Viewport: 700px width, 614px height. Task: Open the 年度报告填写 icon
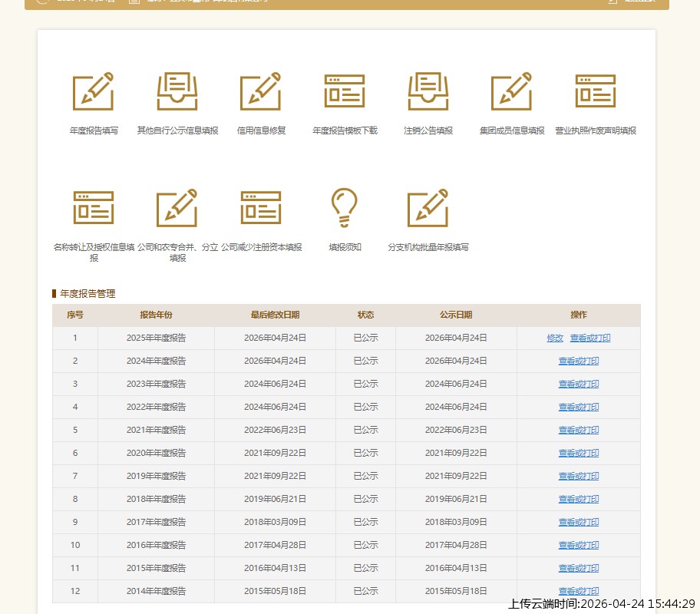(x=93, y=91)
